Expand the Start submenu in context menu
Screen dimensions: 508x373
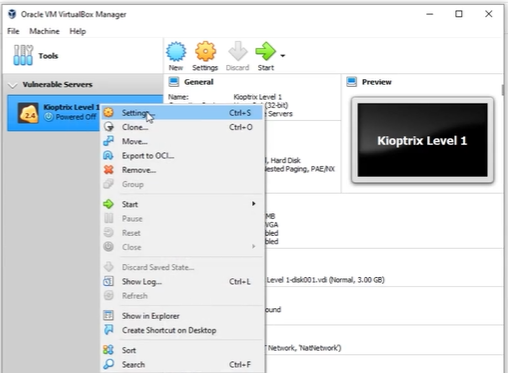pyautogui.click(x=182, y=204)
